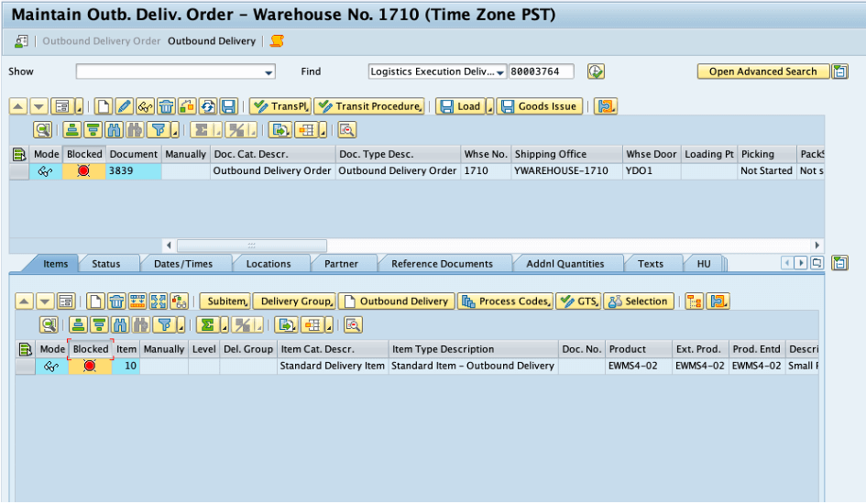The height and width of the screenshot is (504, 866).
Task: Click the Print preview icon above header table
Action: pos(346,130)
